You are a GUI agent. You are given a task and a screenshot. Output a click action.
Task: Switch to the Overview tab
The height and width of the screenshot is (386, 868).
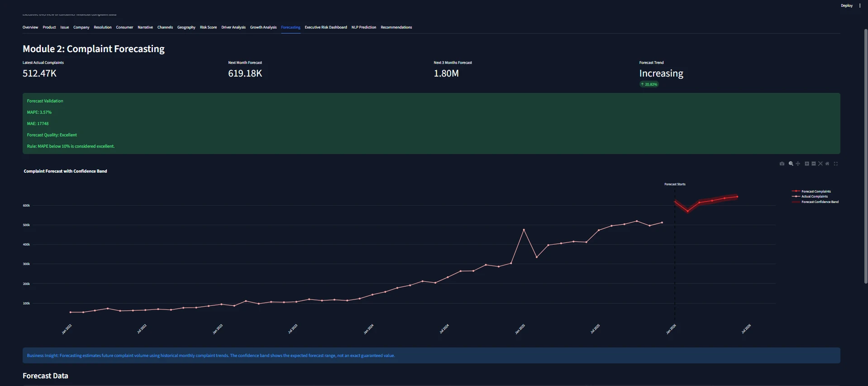pos(30,27)
